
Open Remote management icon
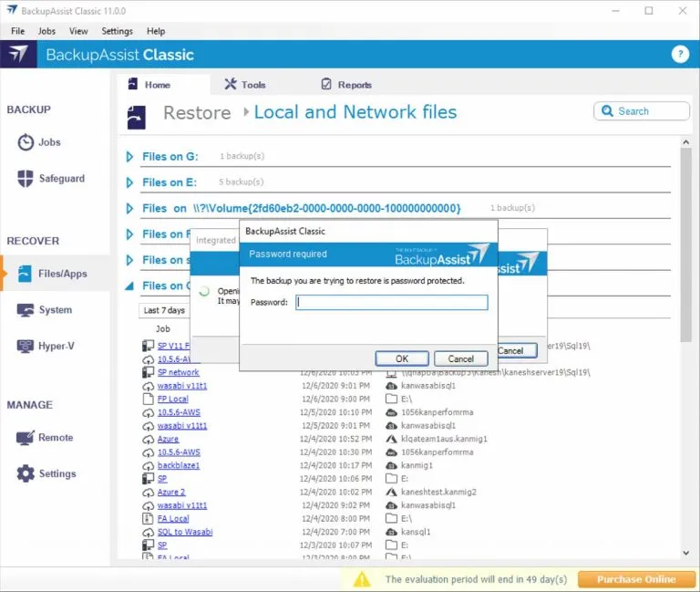[26, 438]
